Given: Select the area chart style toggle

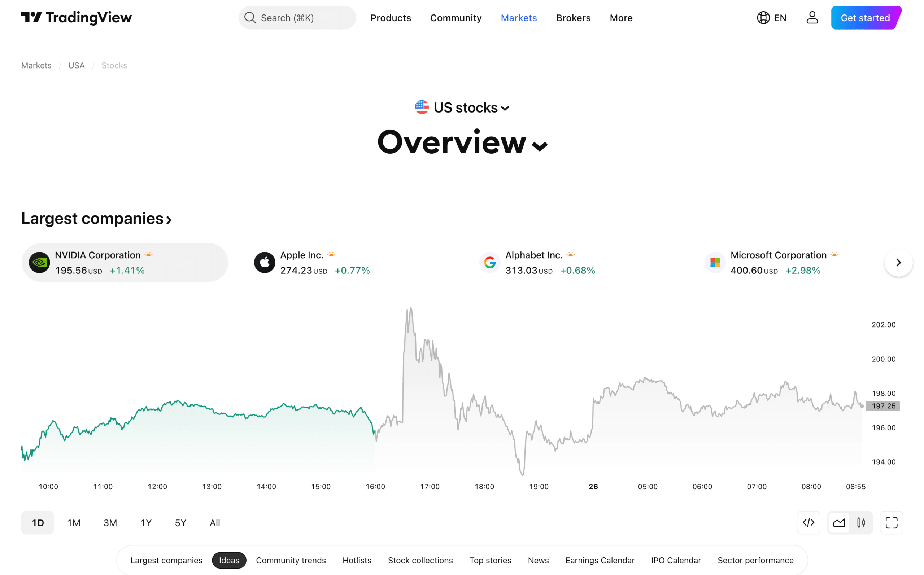Looking at the screenshot, I should (x=839, y=523).
